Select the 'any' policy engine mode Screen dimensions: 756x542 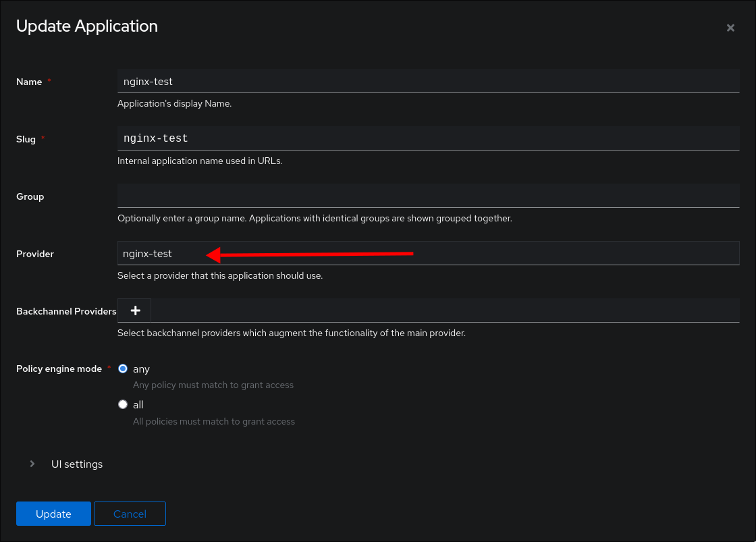point(123,369)
